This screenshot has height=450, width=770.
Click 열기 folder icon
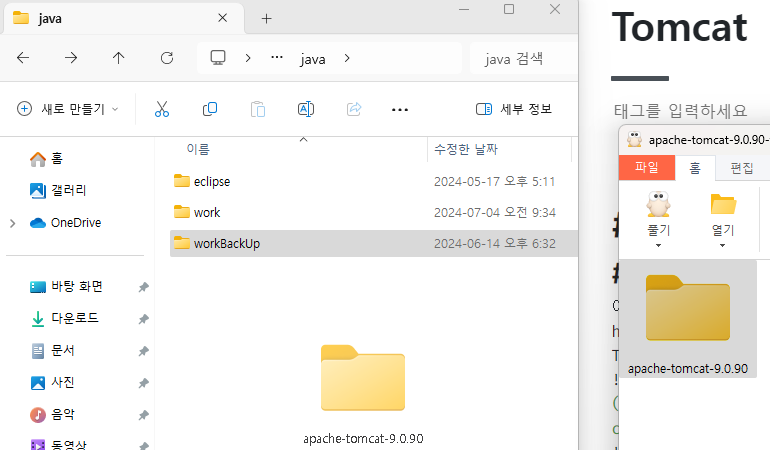click(x=723, y=204)
